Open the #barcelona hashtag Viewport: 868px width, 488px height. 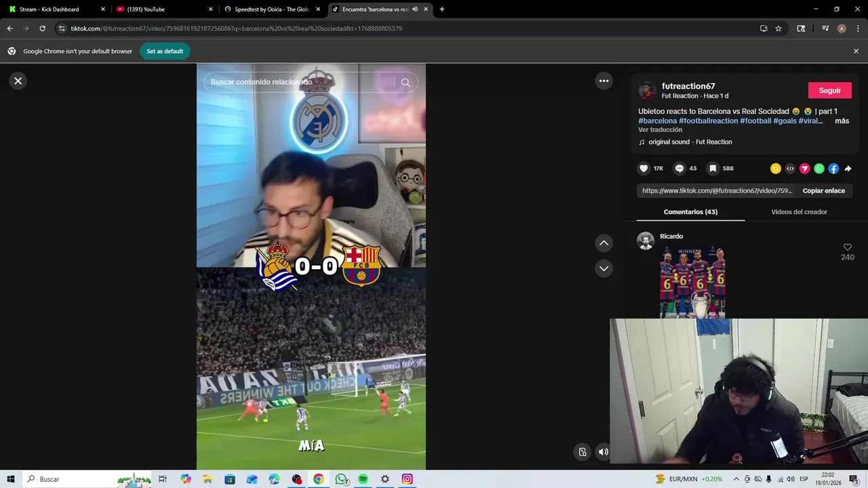pyautogui.click(x=657, y=121)
